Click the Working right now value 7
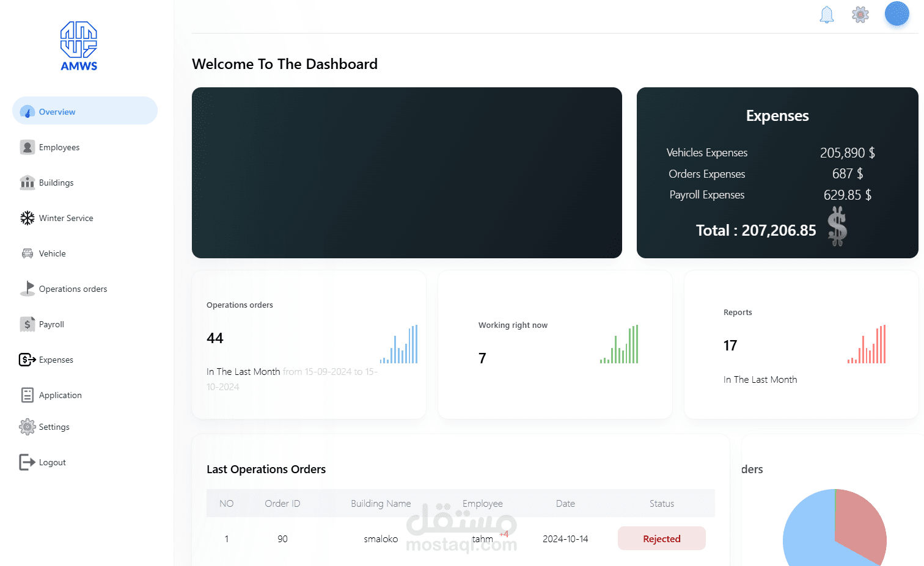The height and width of the screenshot is (566, 924). click(x=482, y=358)
